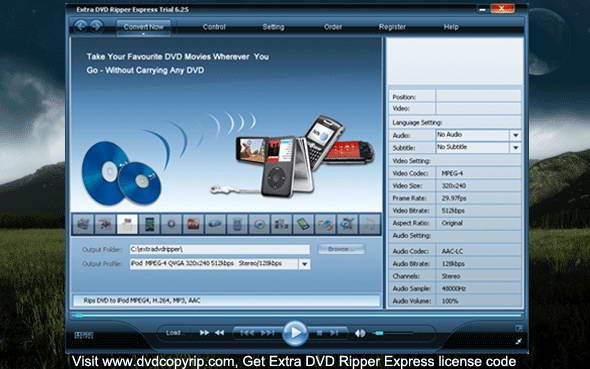
Task: Click the Video Size value 320x240
Action: pos(453,186)
